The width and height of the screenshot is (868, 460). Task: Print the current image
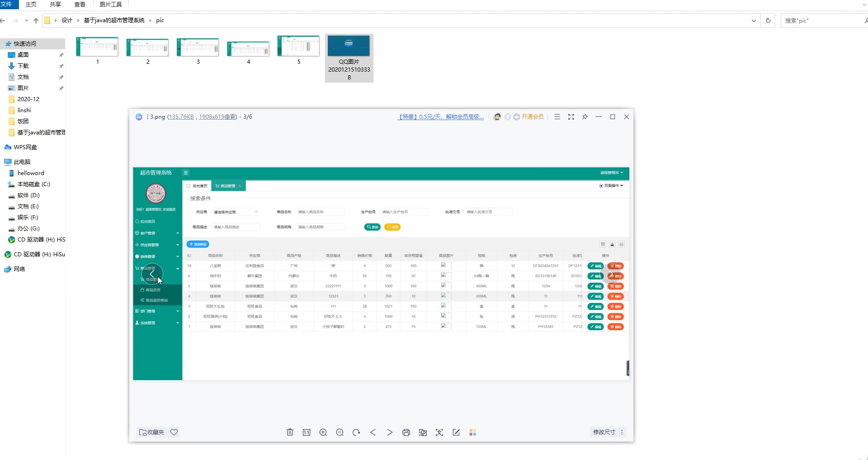(406, 432)
